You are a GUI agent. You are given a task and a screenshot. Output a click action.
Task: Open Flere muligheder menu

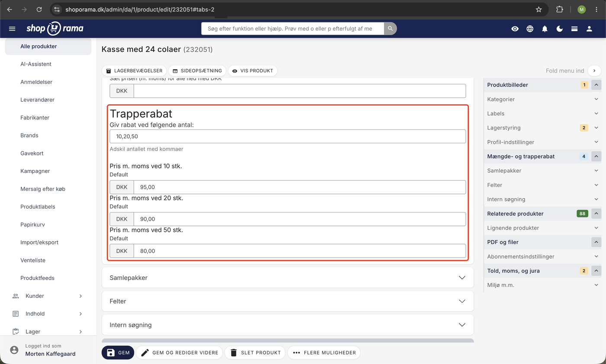[x=324, y=353]
